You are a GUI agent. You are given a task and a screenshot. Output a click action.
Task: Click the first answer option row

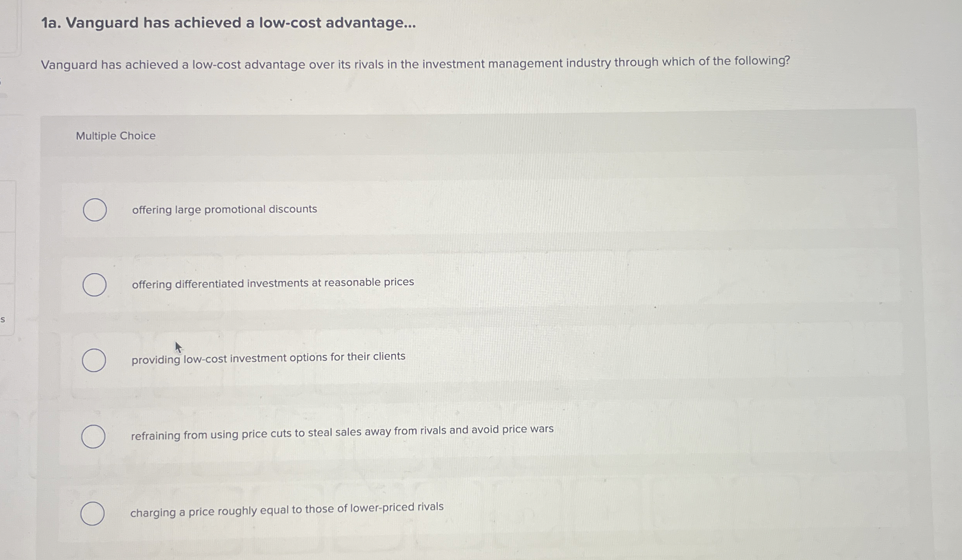(467, 210)
